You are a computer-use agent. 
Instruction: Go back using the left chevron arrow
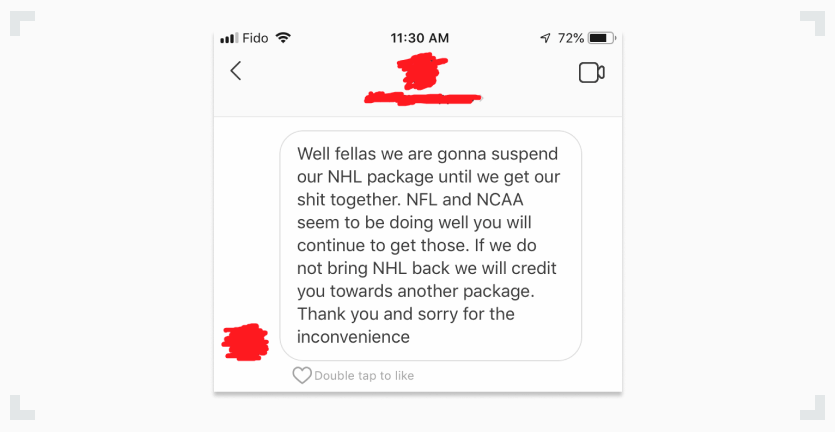point(236,71)
